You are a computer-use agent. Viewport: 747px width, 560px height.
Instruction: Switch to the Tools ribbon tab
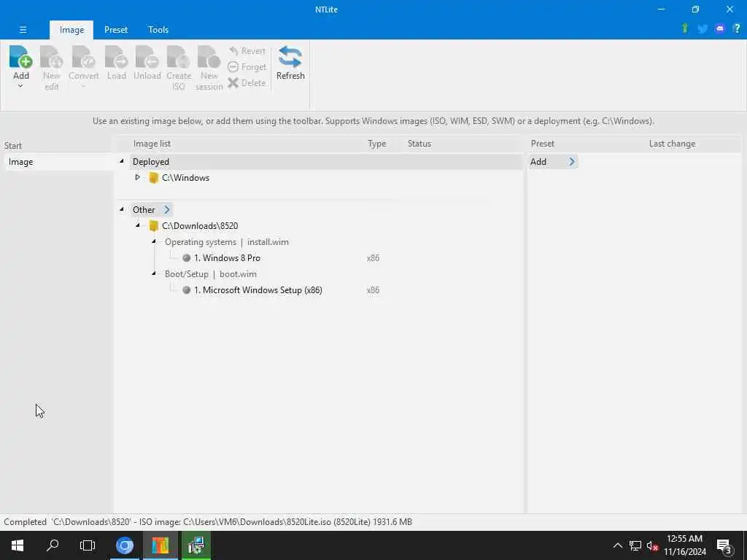click(158, 29)
